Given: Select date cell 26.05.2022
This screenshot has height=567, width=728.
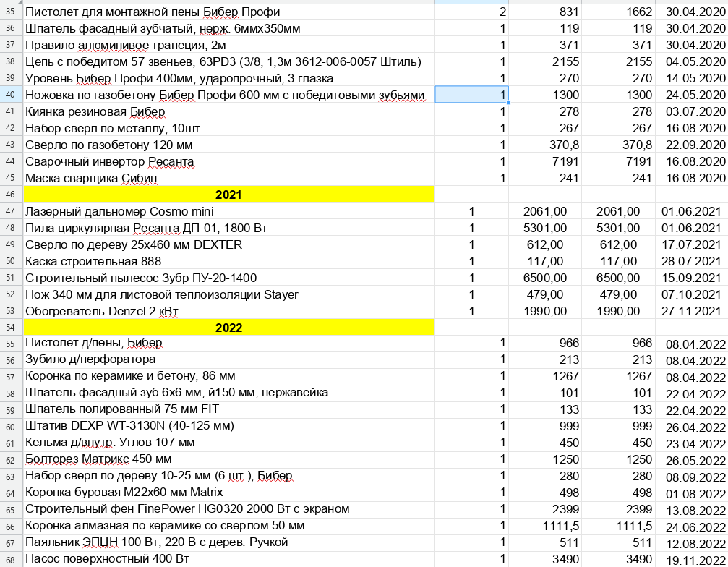Looking at the screenshot, I should (x=692, y=460).
